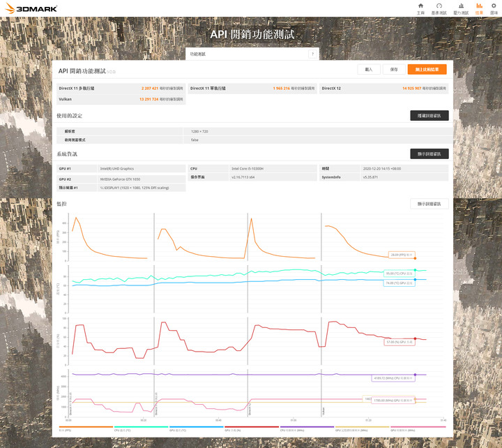Viewport: 502px width, 448px height.
Task: Click the FPS value label on chart
Action: click(x=402, y=255)
